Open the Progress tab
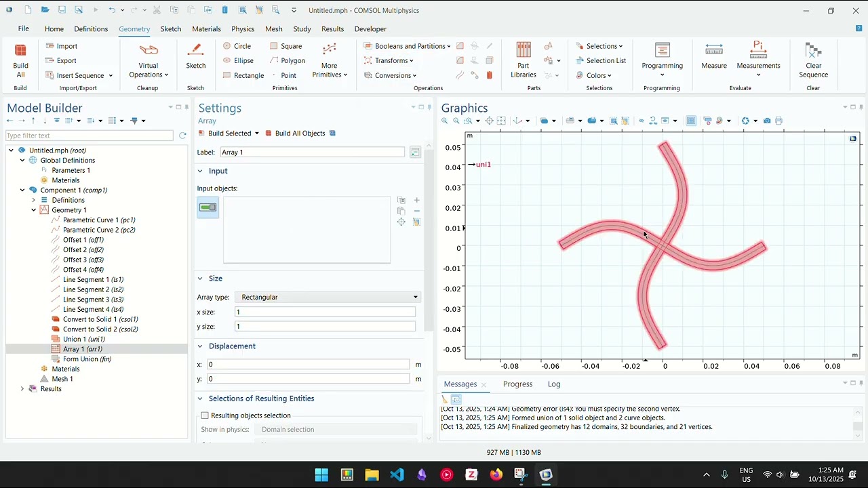 (517, 384)
